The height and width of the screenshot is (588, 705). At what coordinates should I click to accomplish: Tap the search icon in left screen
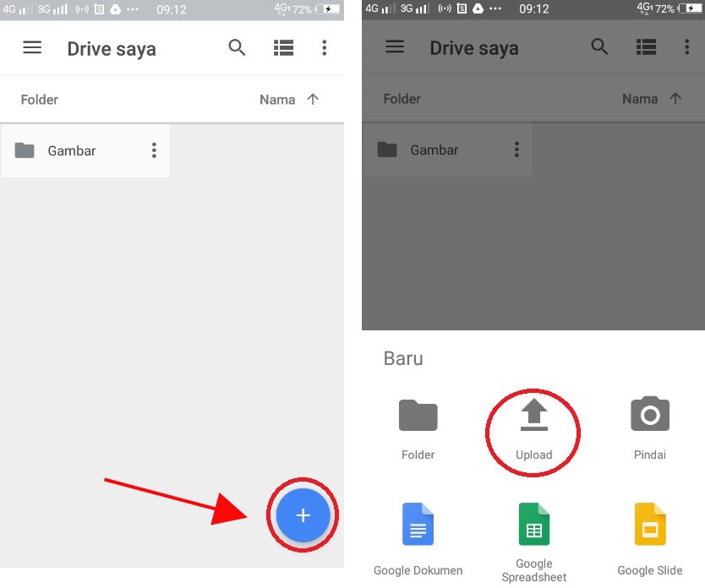237,47
